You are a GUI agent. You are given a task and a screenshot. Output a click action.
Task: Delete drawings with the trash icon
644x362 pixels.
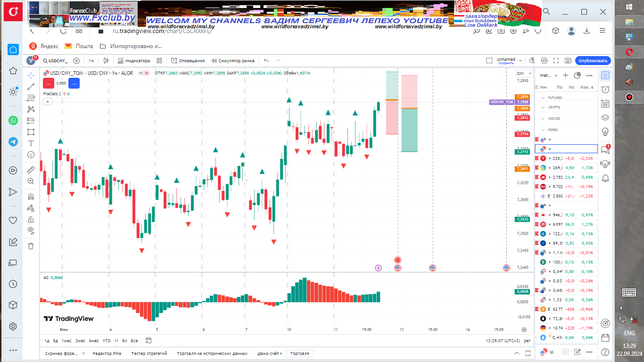[31, 246]
